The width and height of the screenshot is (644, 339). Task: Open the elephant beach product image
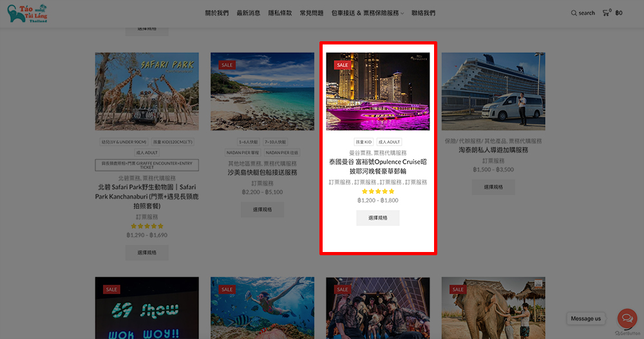493,308
